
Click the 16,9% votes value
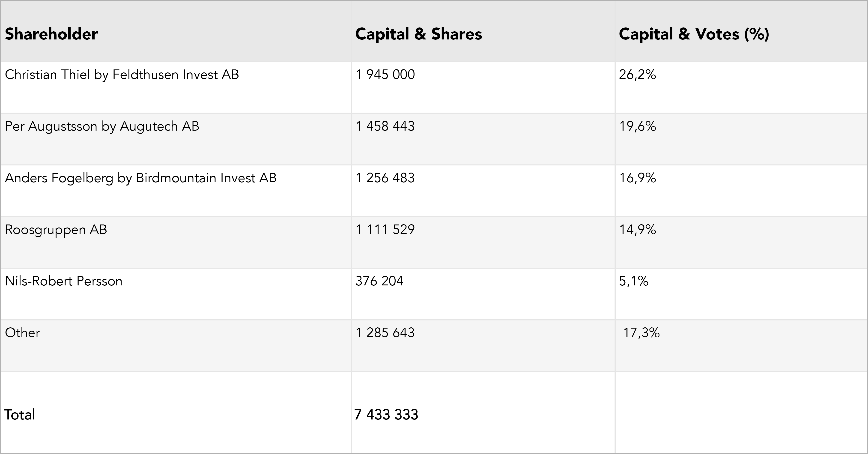pyautogui.click(x=637, y=178)
